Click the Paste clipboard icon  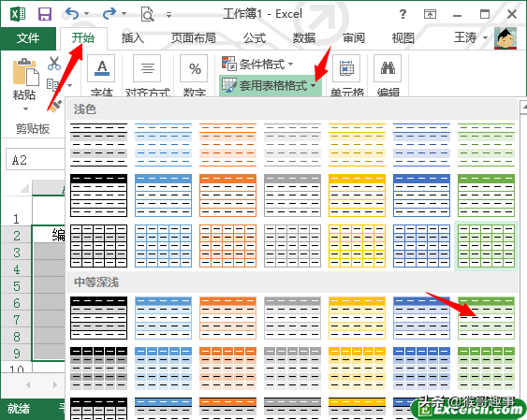pos(26,72)
